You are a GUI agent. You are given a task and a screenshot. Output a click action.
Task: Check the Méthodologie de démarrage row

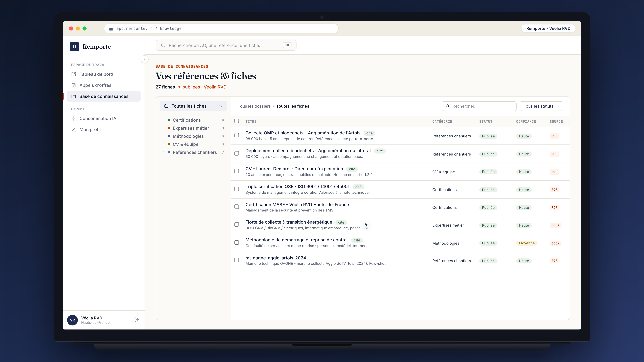coord(236,243)
